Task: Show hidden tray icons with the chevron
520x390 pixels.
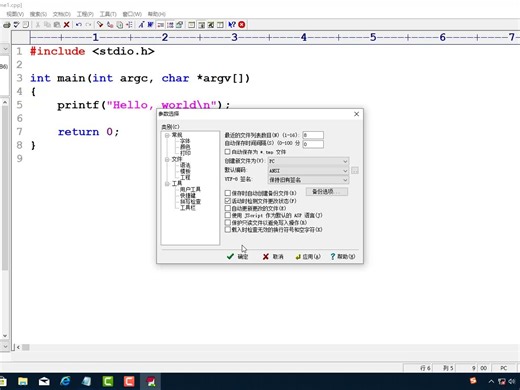Action: (x=491, y=381)
